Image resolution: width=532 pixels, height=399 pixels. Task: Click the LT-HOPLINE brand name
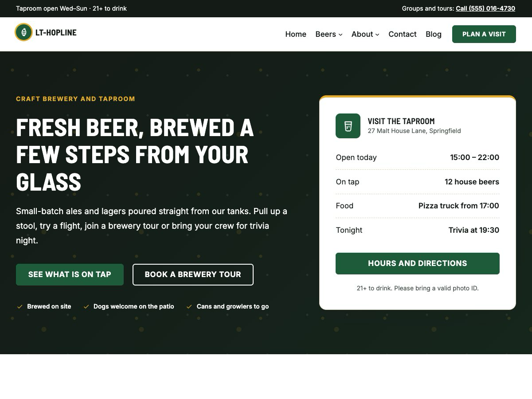[56, 32]
